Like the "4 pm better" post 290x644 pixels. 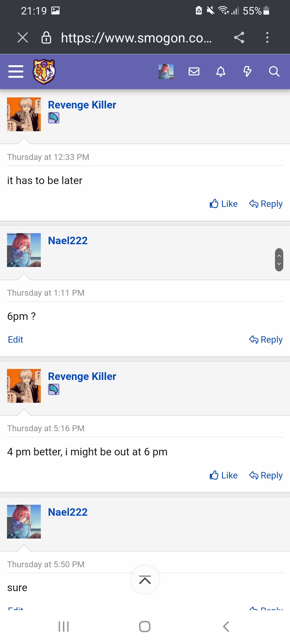click(x=223, y=475)
